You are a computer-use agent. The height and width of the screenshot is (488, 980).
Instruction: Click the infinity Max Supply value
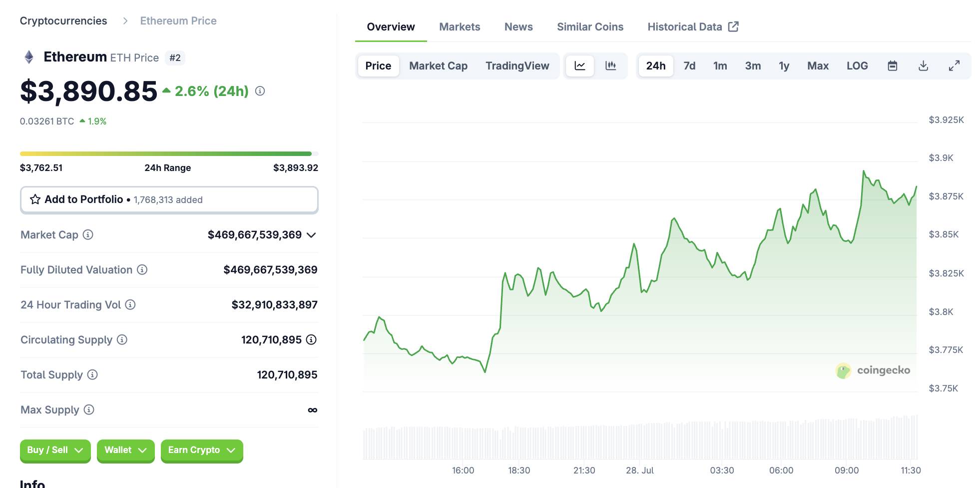click(x=313, y=410)
